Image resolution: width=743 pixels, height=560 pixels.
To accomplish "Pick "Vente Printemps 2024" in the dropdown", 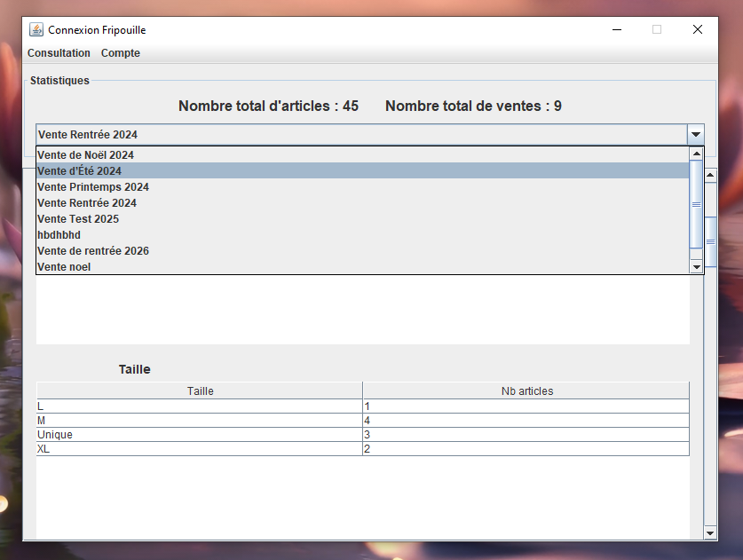I will click(x=93, y=187).
